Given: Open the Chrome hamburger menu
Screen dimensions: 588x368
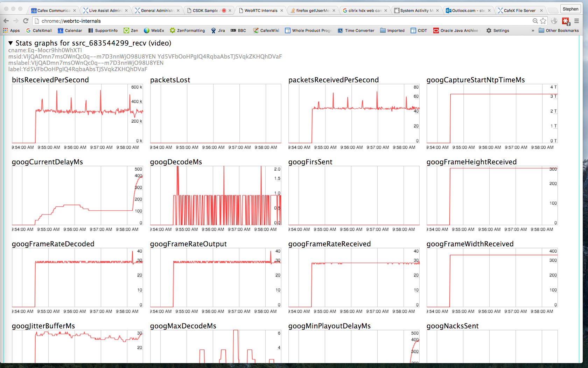Looking at the screenshot, I should pyautogui.click(x=576, y=21).
